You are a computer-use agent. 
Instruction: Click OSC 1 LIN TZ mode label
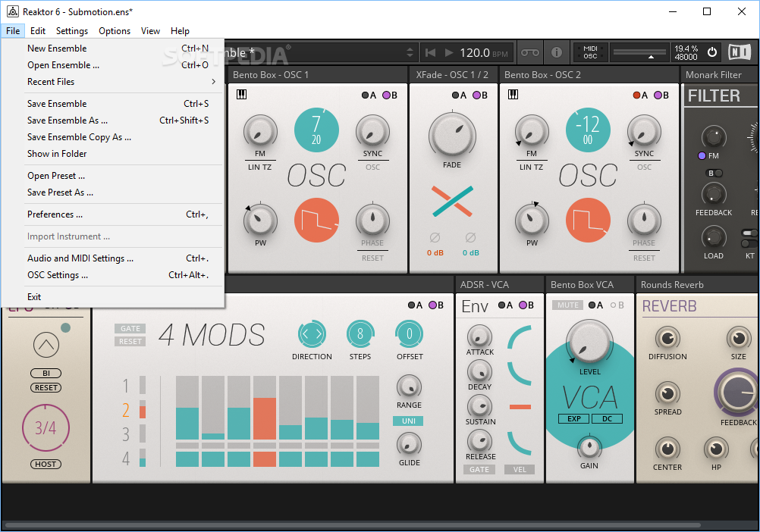260,167
